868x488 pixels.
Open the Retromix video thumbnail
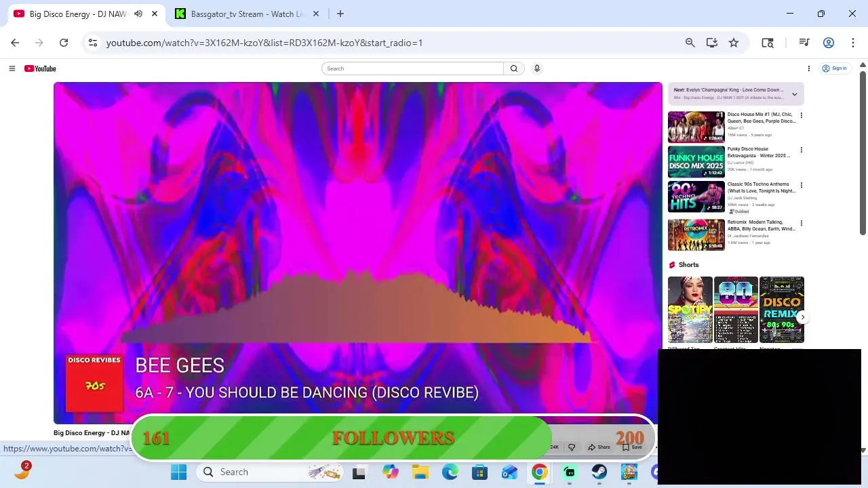coord(696,235)
